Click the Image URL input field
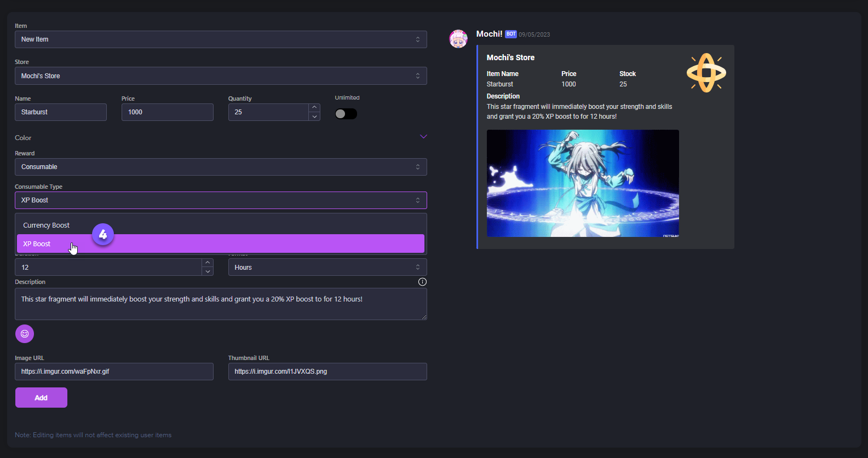The image size is (868, 458). [x=114, y=372]
